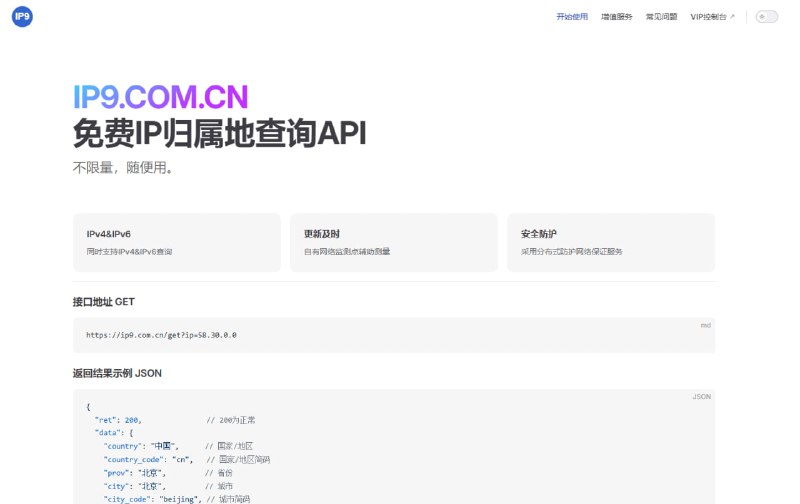Select the 常见问题 navigation item
This screenshot has width=800, height=504.
[x=661, y=17]
